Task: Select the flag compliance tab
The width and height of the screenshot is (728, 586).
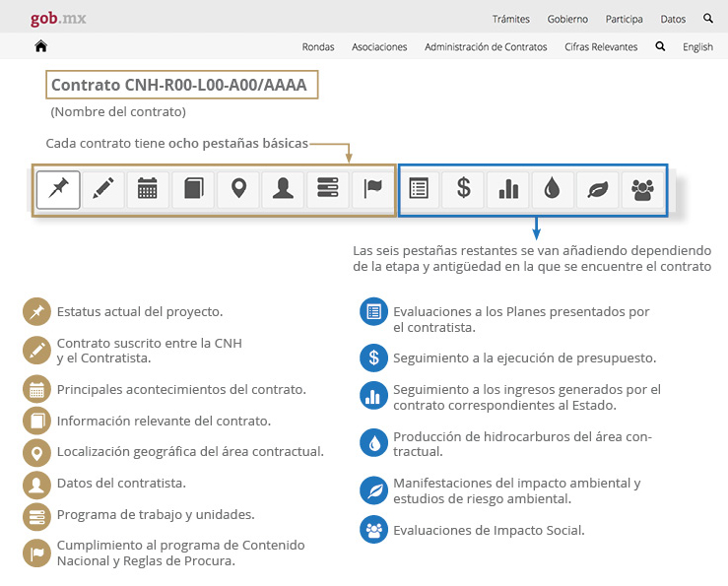Action: [372, 189]
